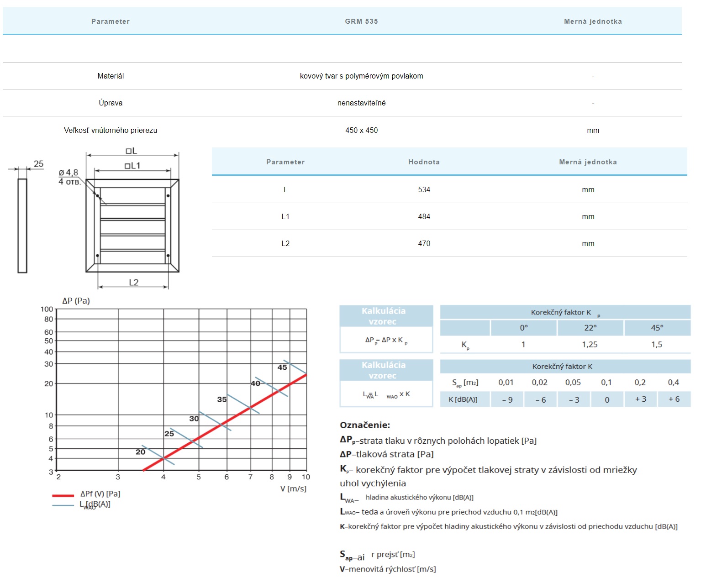
Task: Click the Hodnota column header
Action: 424,162
